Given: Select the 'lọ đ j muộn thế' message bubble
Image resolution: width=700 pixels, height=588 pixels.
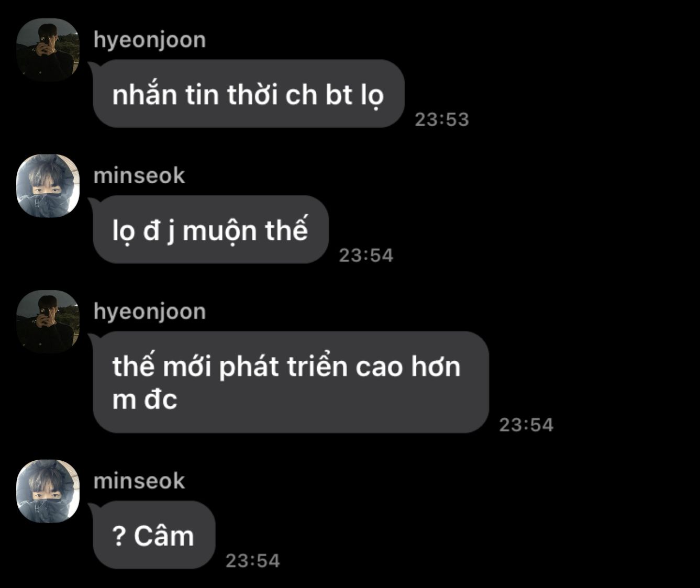Looking at the screenshot, I should pyautogui.click(x=210, y=229).
